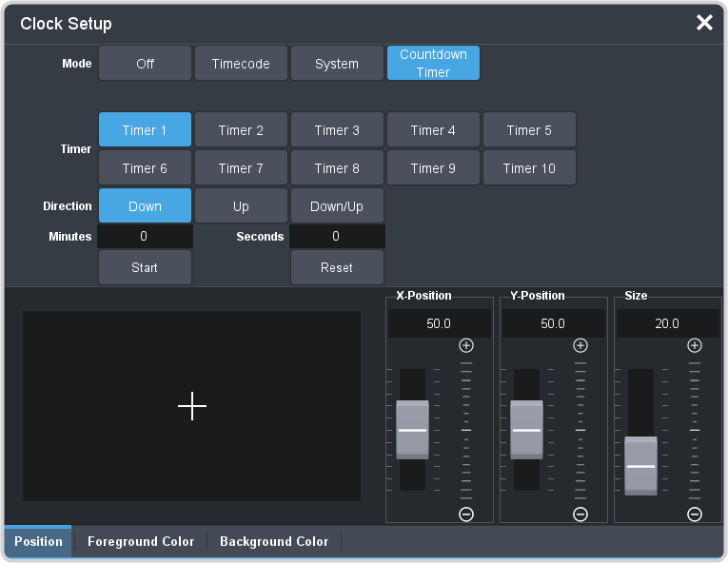Select Timer 5

tap(529, 130)
